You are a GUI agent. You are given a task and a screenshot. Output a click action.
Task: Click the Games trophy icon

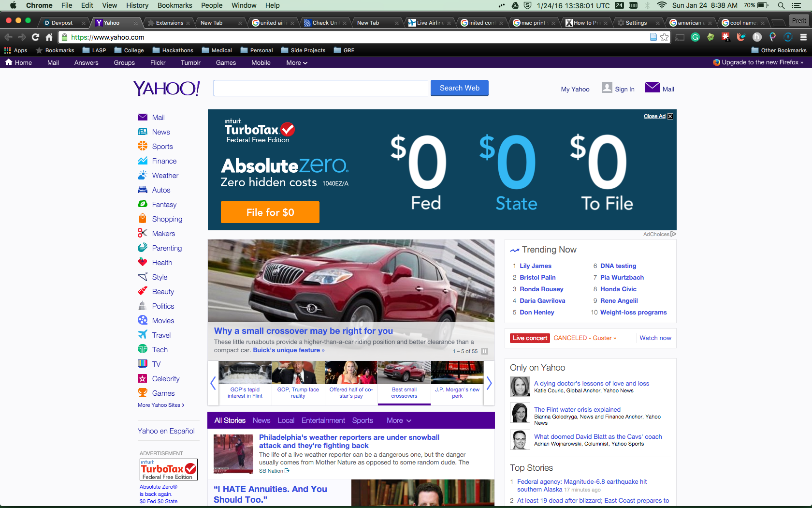[x=143, y=393]
